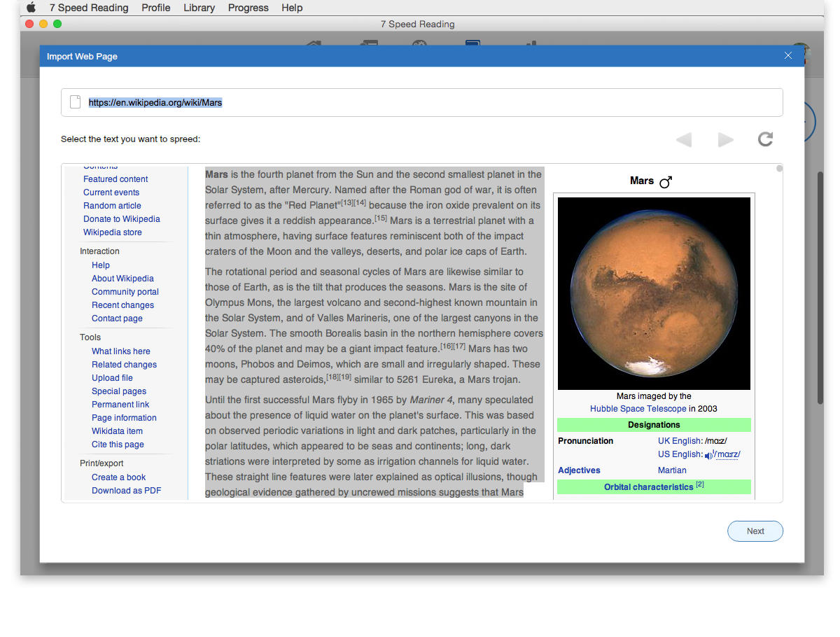Open the Recent changes link
This screenshot has width=840, height=637.
122,305
